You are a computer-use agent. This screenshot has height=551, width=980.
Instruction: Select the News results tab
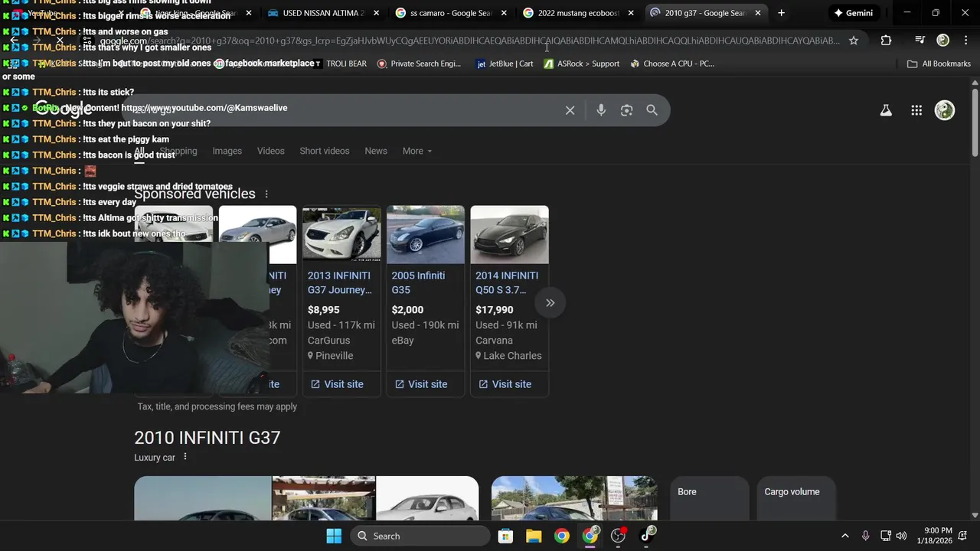click(376, 151)
